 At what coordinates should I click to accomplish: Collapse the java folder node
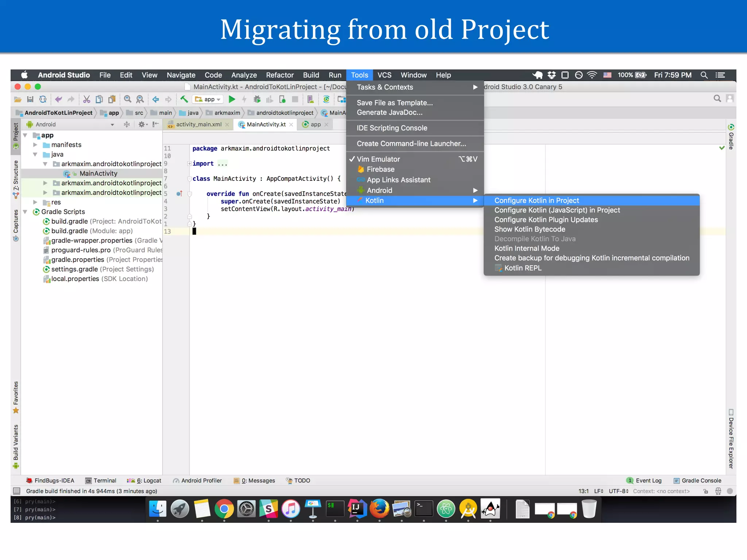click(35, 154)
